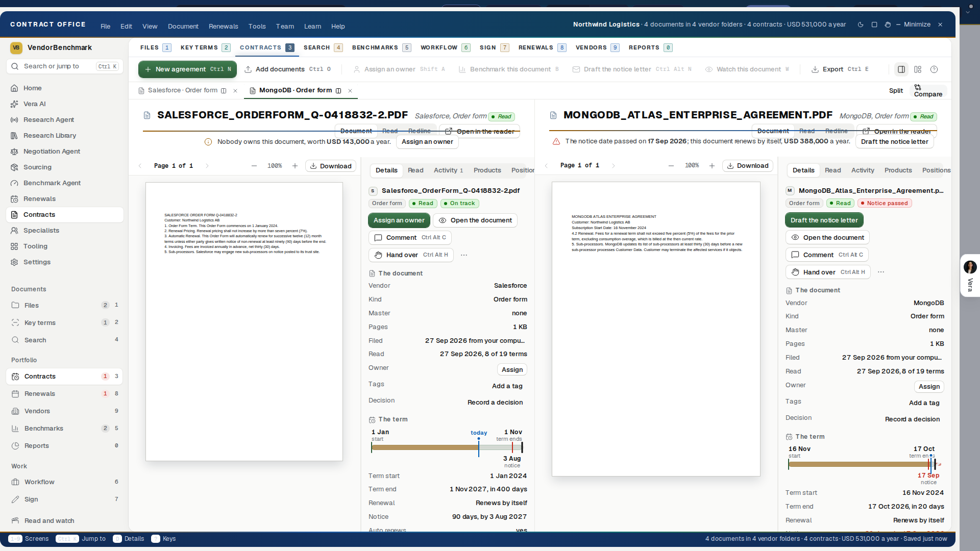Select Document view for Salesforce file
Viewport: 980px width, 551px height.
[356, 131]
